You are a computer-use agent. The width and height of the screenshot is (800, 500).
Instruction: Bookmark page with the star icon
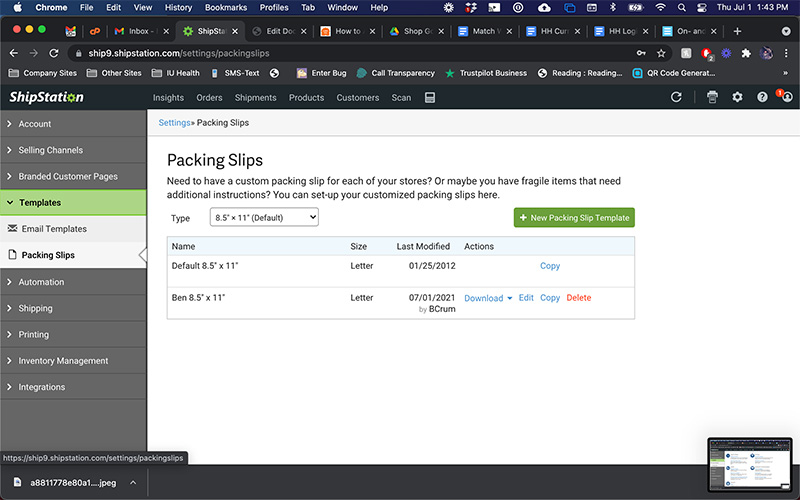point(661,53)
